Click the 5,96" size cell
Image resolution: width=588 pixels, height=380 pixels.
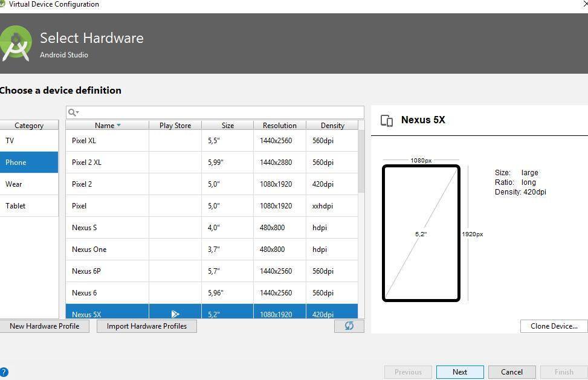[228, 292]
